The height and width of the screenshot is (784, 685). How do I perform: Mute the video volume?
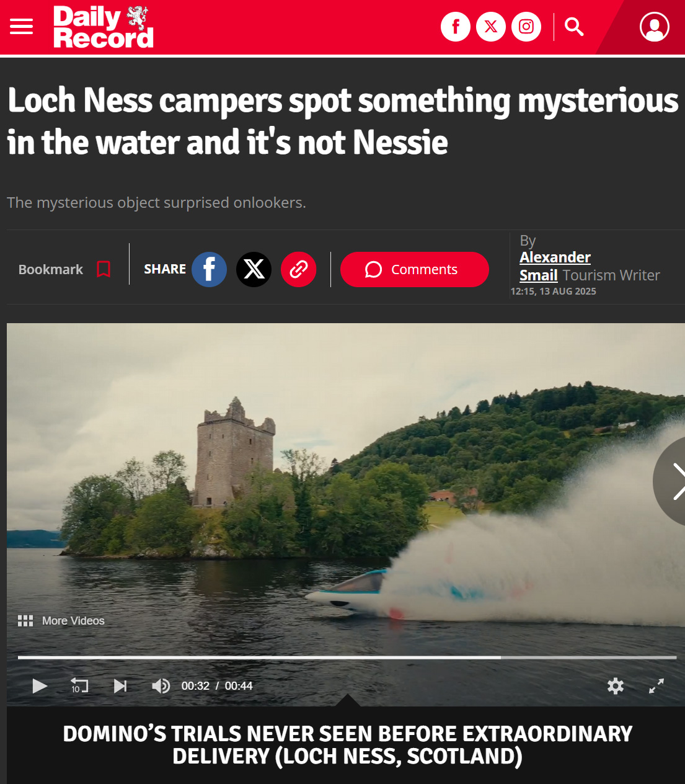(161, 685)
